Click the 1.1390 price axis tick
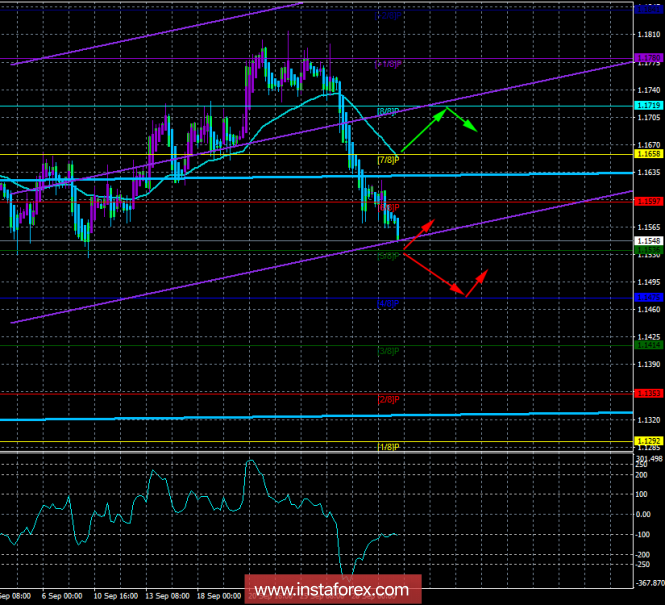Screen dimensions: 665x605 pyautogui.click(x=649, y=365)
